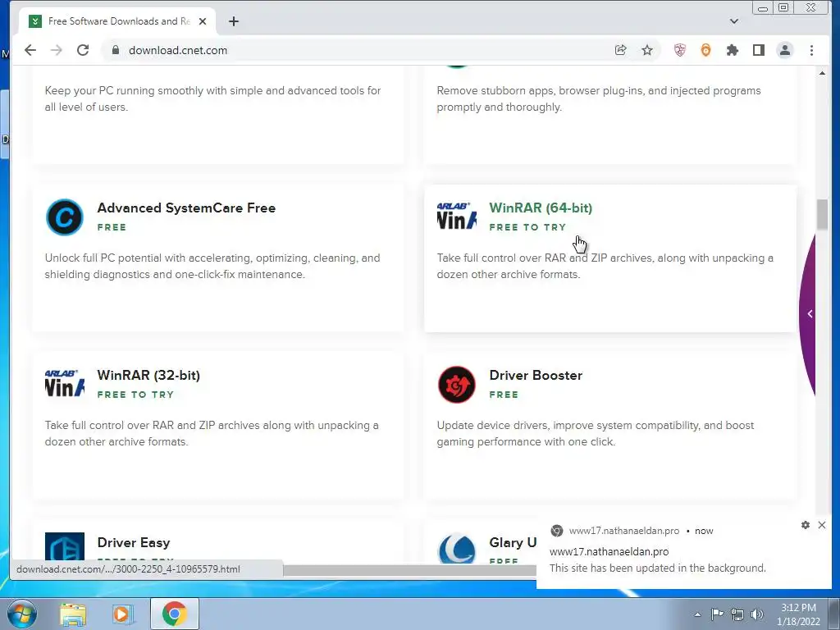The image size is (840, 630).
Task: Click the WinRAR (64-bit) description text
Action: point(605,267)
